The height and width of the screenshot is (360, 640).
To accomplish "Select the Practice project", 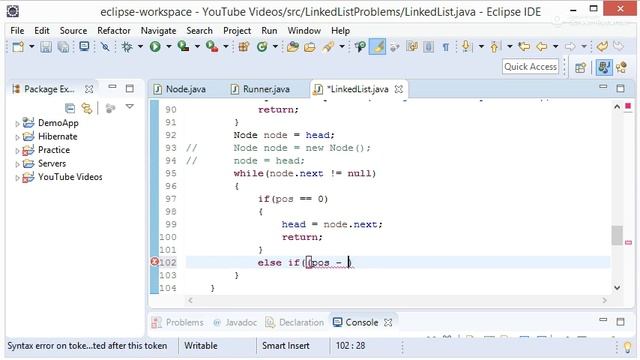I will 54,150.
